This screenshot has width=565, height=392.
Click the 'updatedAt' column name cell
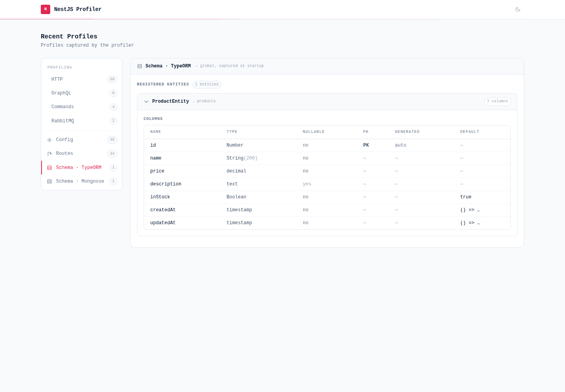[x=163, y=223]
